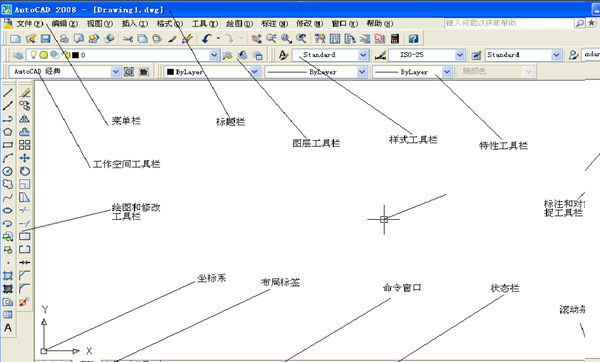Open the 文件 menu

pyautogui.click(x=29, y=24)
